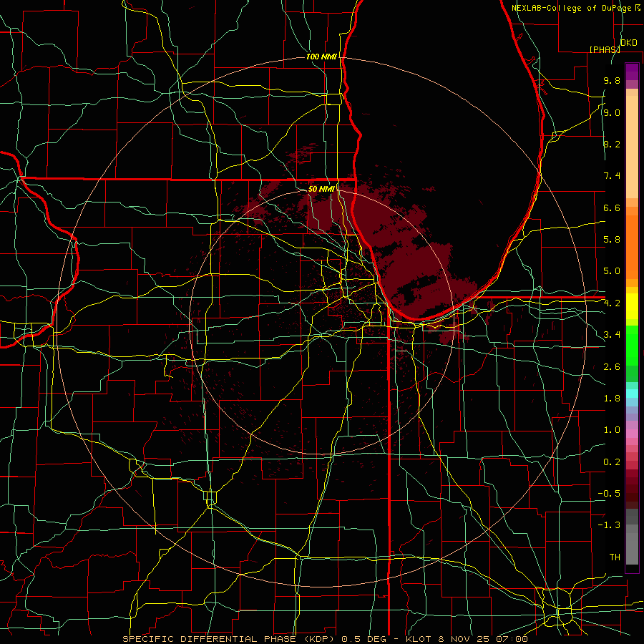Click the 9.0 scale value
Image resolution: width=644 pixels, height=644 pixels.
tap(612, 112)
